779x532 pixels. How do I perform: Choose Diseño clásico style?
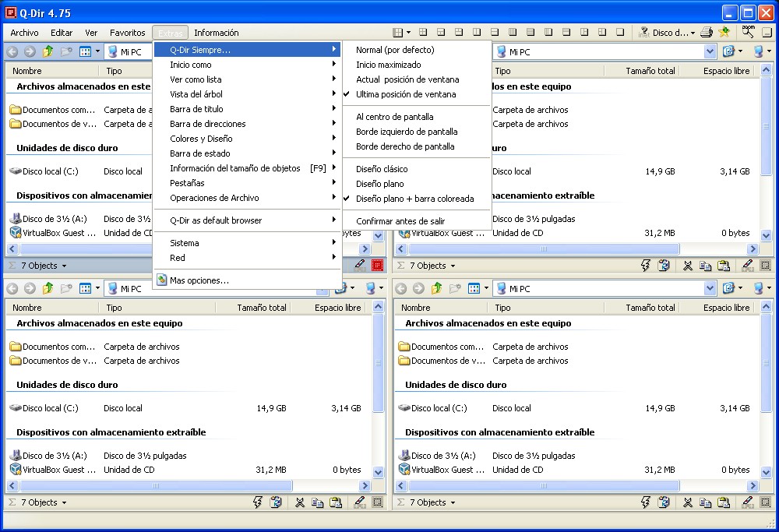[x=415, y=169]
